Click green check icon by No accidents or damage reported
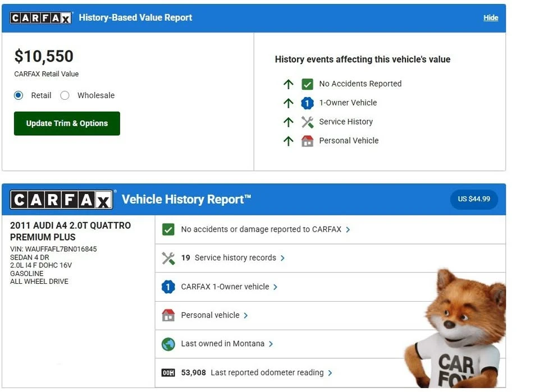The image size is (539, 392). coord(168,229)
